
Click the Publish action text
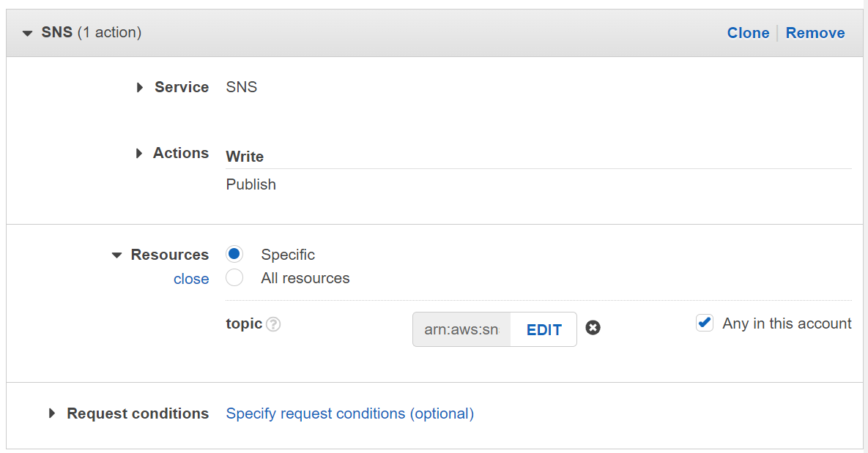[x=251, y=184]
